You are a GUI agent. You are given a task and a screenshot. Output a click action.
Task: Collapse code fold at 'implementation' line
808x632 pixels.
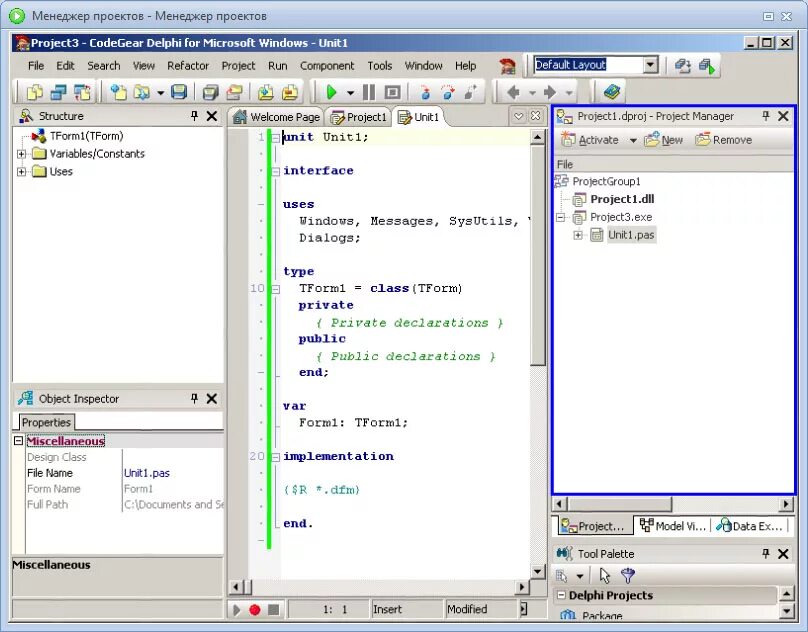click(x=276, y=457)
